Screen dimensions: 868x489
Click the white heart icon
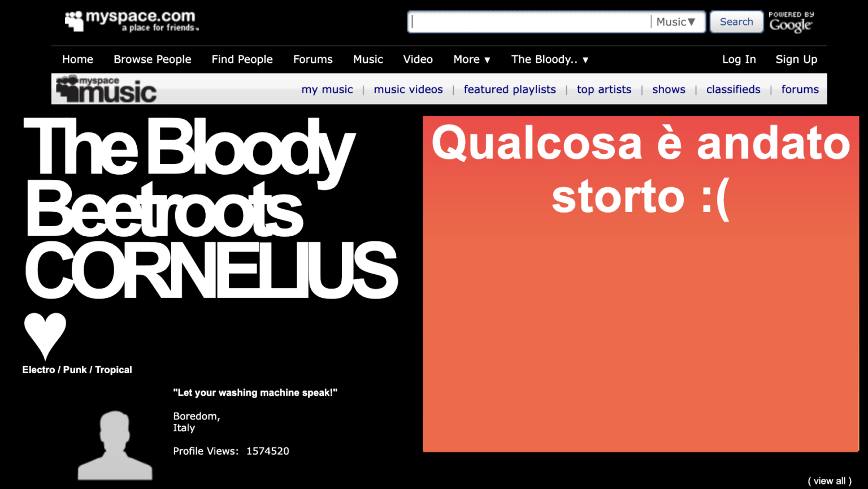tap(45, 336)
